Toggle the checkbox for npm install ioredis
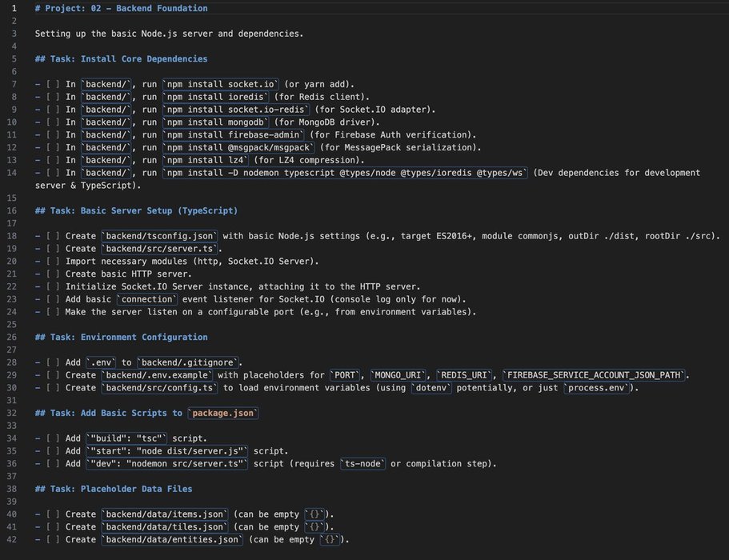Image resolution: width=729 pixels, height=560 pixels. [51, 97]
